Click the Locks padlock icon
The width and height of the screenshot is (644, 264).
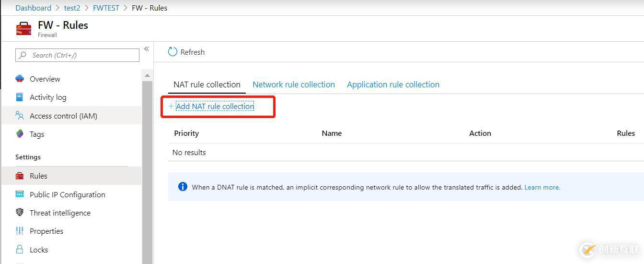tap(20, 250)
